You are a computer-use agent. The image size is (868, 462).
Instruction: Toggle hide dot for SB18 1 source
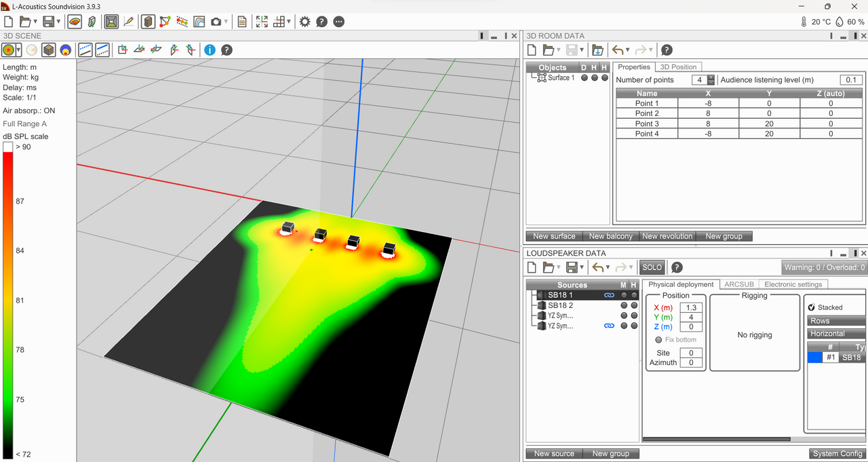(634, 295)
